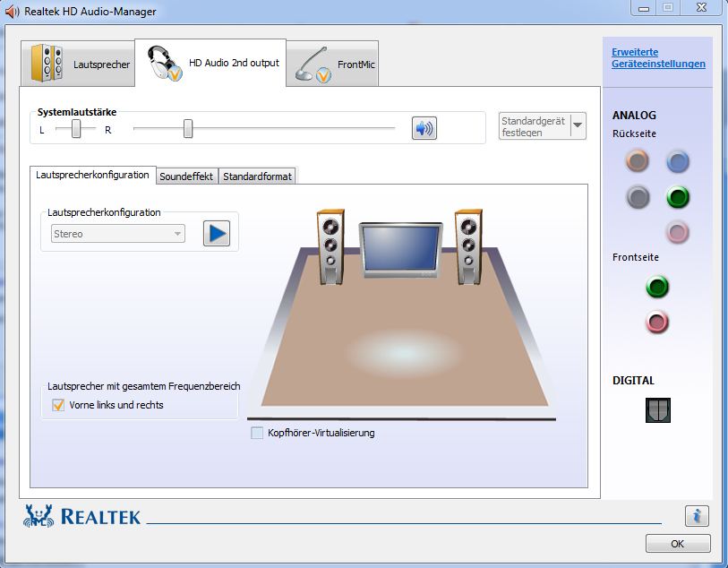The image size is (728, 568).
Task: Enable Kopfhörer-Virtualisierung checkbox
Action: point(257,433)
